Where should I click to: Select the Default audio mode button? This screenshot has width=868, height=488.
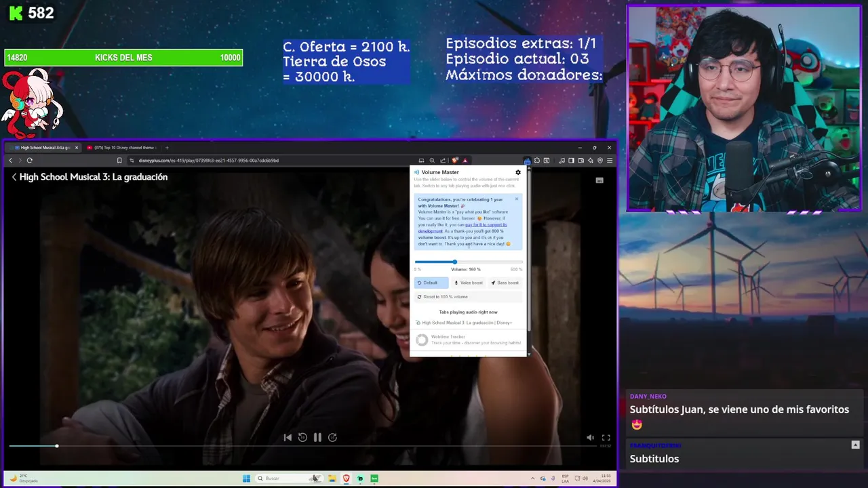coord(431,283)
